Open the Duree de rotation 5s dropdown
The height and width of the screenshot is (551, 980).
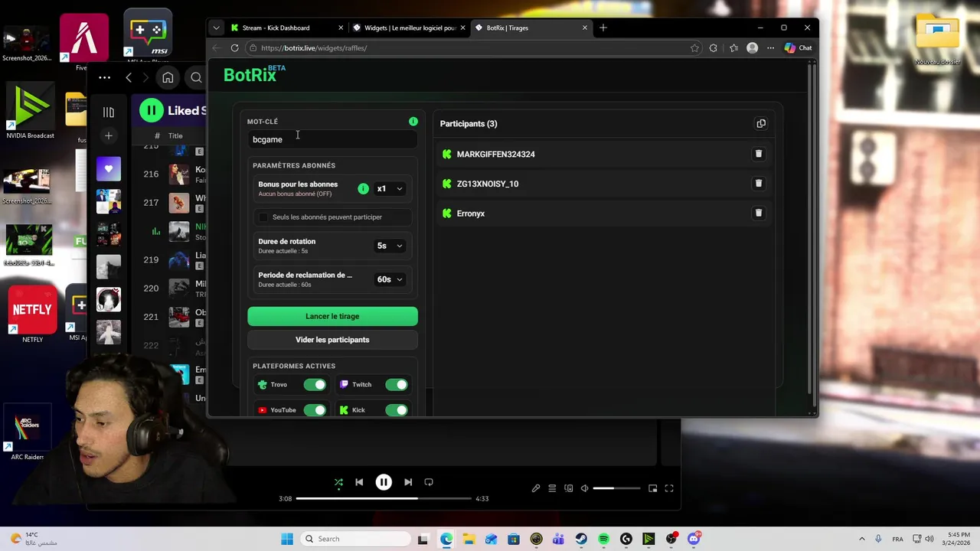pyautogui.click(x=390, y=246)
